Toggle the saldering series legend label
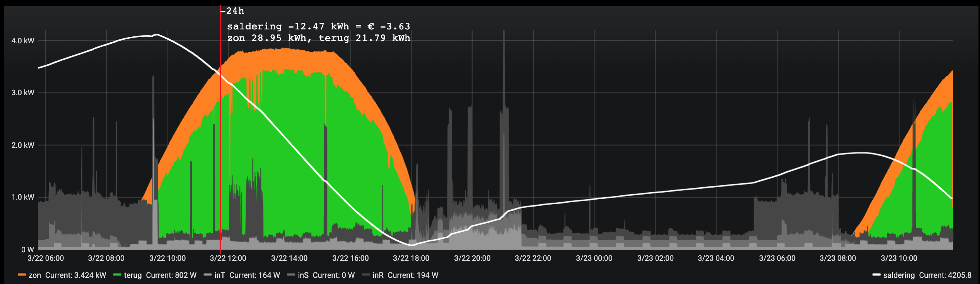 coord(899,275)
